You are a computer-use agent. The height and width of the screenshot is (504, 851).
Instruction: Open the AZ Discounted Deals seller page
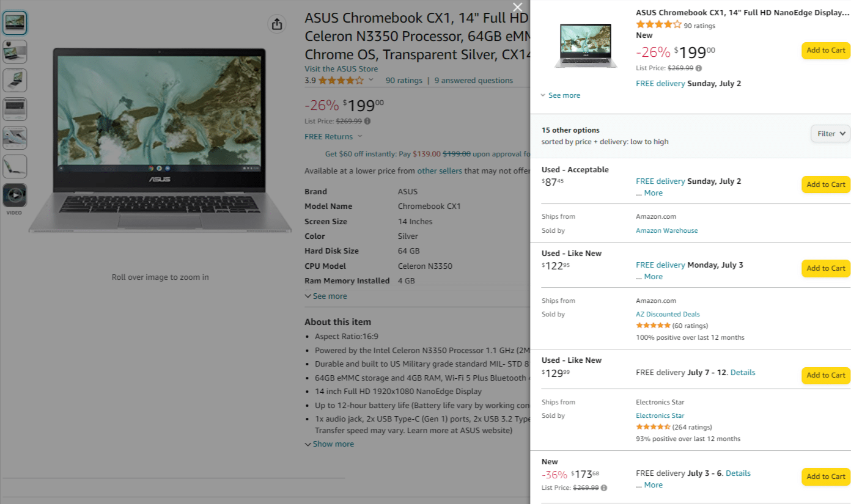(668, 314)
